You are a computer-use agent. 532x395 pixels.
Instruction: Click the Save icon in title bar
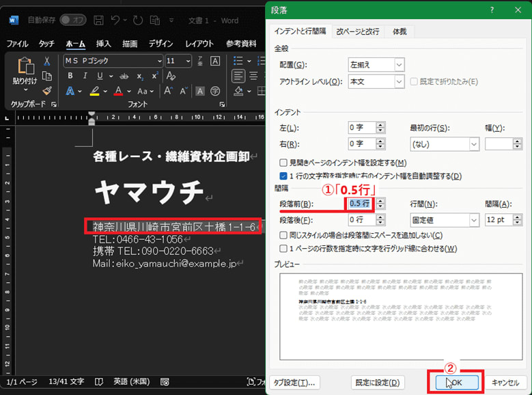coord(99,20)
